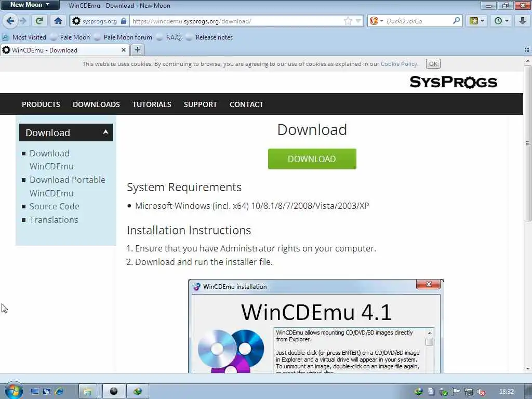Click into the DuckDuckGo search field
The height and width of the screenshot is (399, 532).
pos(418,21)
